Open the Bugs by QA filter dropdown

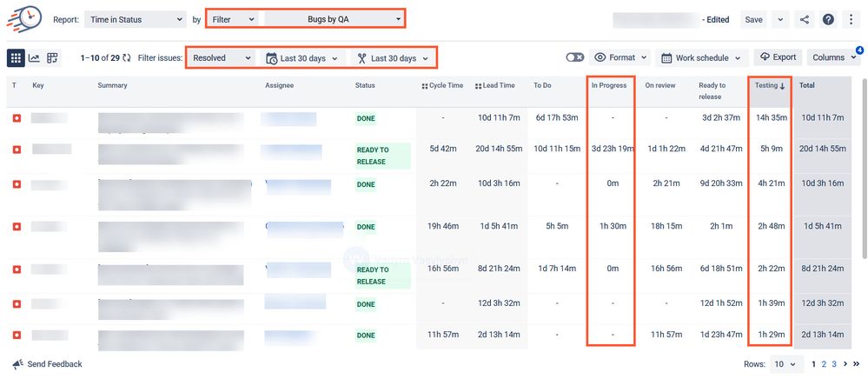point(334,19)
